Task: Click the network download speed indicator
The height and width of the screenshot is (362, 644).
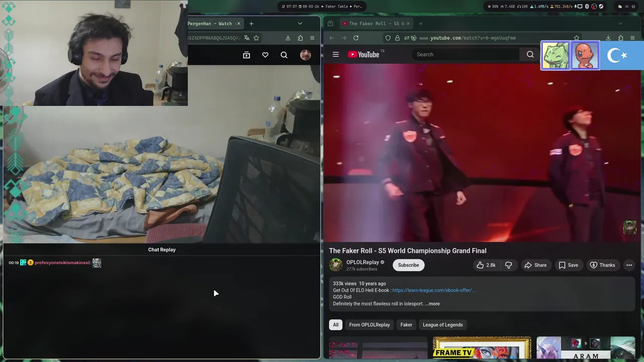Action: pos(540,7)
